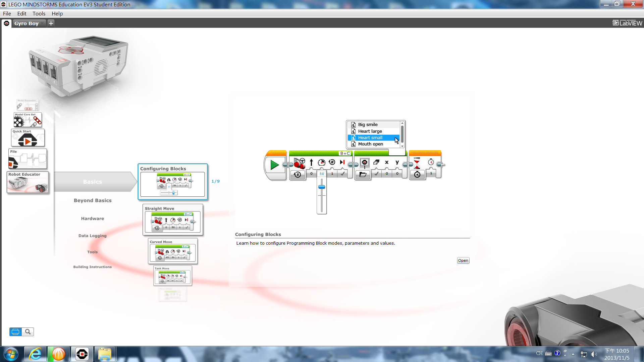Screen dimensions: 644x362
Task: Toggle the clear screen checkmark on Display block
Action: [376, 174]
